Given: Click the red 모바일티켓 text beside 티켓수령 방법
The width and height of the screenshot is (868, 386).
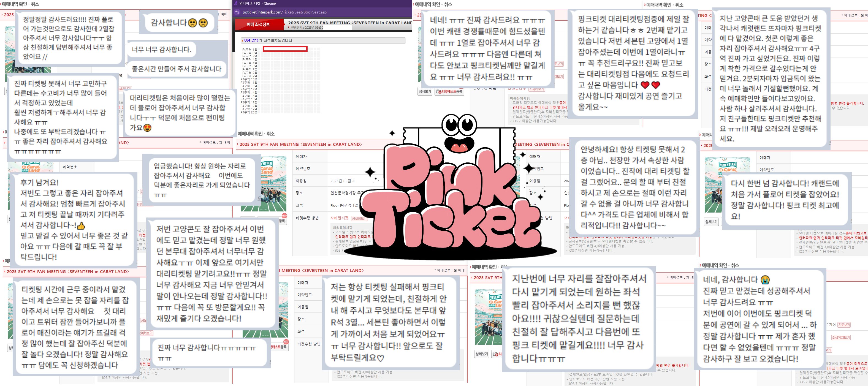Looking at the screenshot, I should click(339, 218).
